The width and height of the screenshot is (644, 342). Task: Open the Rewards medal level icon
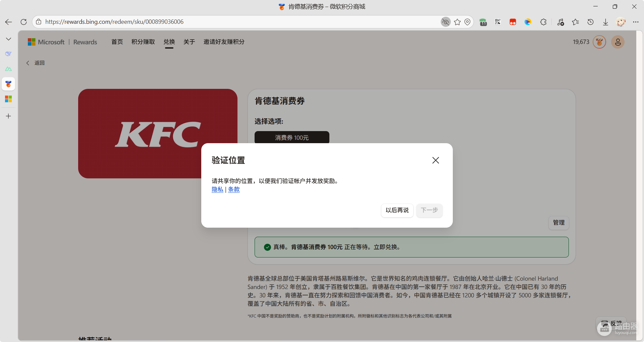coord(599,42)
